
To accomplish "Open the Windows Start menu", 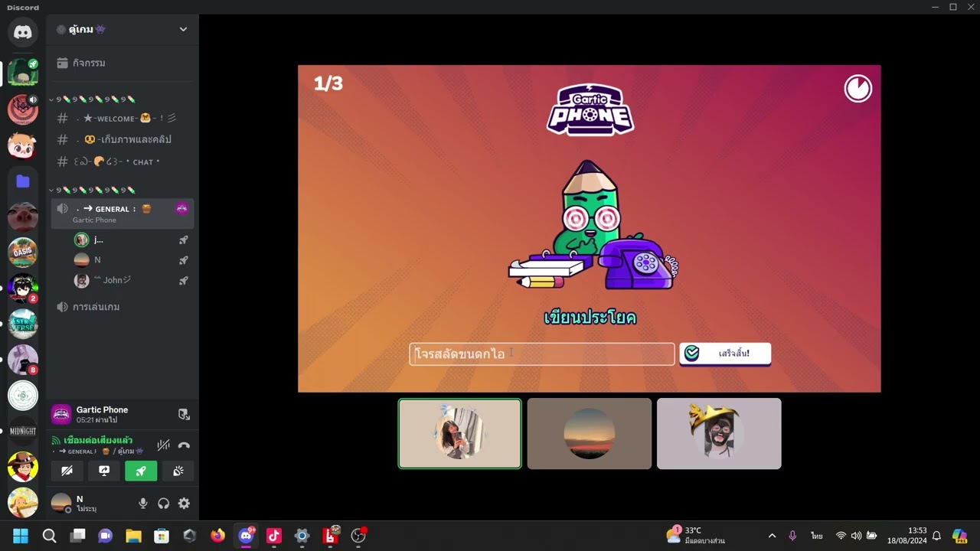I will [x=21, y=536].
